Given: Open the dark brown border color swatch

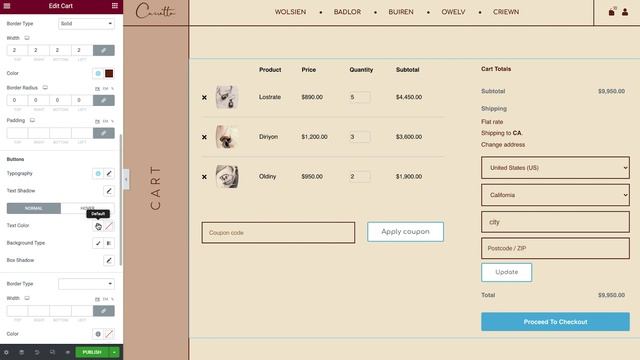Looking at the screenshot, I should point(109,73).
